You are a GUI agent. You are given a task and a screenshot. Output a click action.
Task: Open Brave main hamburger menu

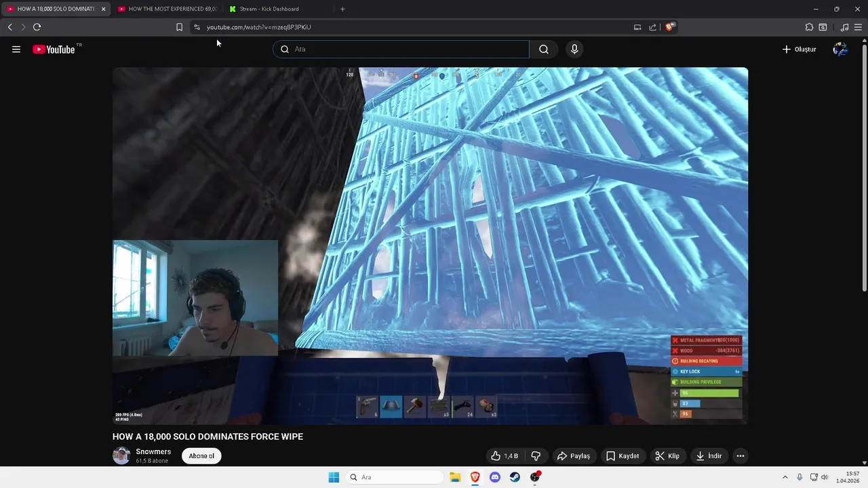coord(859,27)
